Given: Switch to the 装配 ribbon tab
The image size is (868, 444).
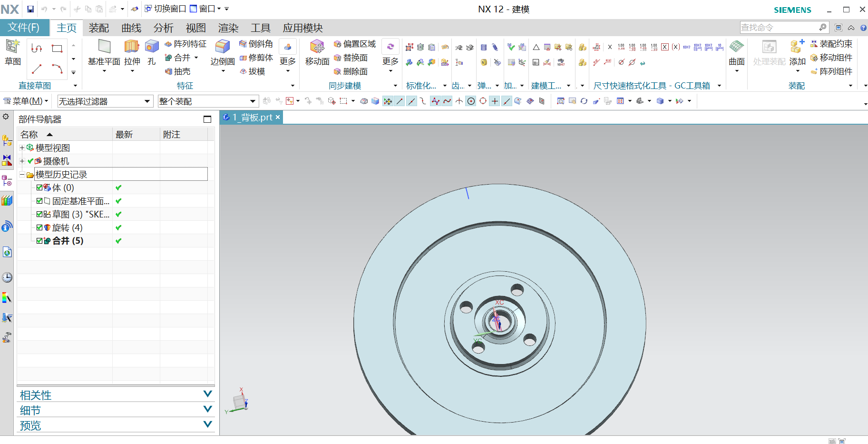Looking at the screenshot, I should [99, 28].
